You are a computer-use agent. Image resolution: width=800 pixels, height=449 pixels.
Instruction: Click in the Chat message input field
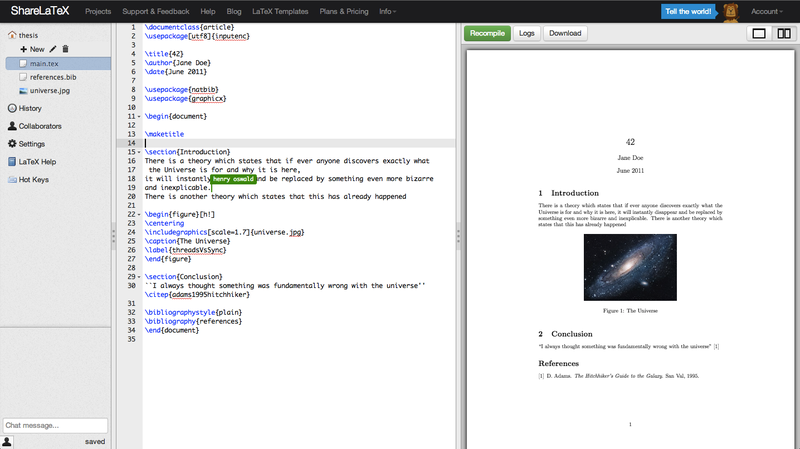(55, 426)
